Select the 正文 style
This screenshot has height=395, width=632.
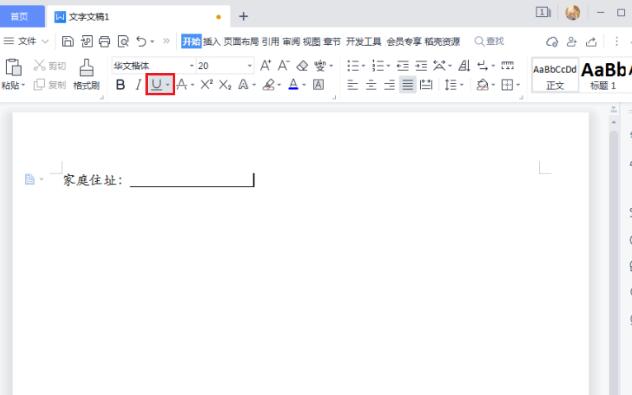(555, 75)
